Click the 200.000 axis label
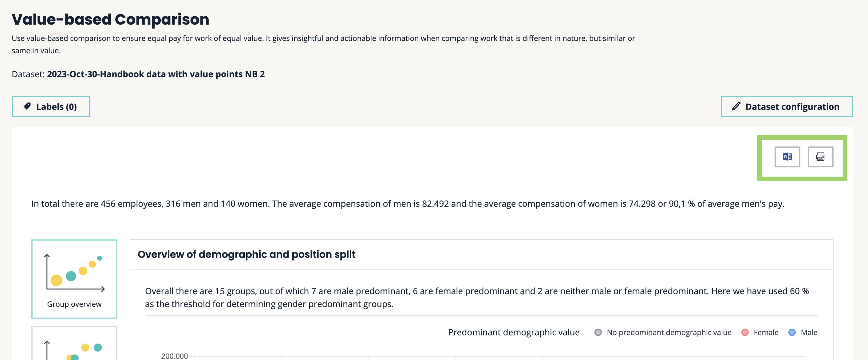868x360 pixels. (174, 356)
